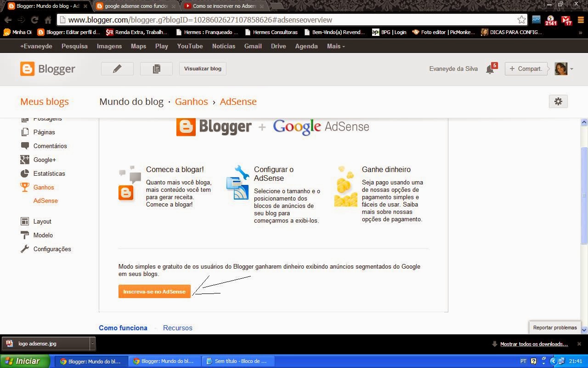Click the Mundo do blog title
This screenshot has height=368, width=588.
click(x=131, y=102)
